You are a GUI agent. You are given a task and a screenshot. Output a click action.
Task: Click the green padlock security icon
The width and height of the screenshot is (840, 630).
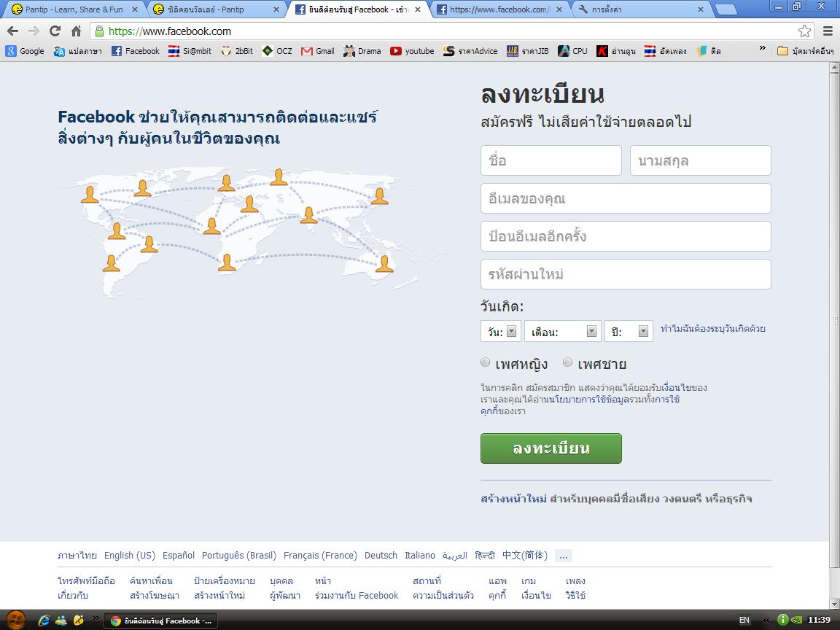pyautogui.click(x=99, y=31)
